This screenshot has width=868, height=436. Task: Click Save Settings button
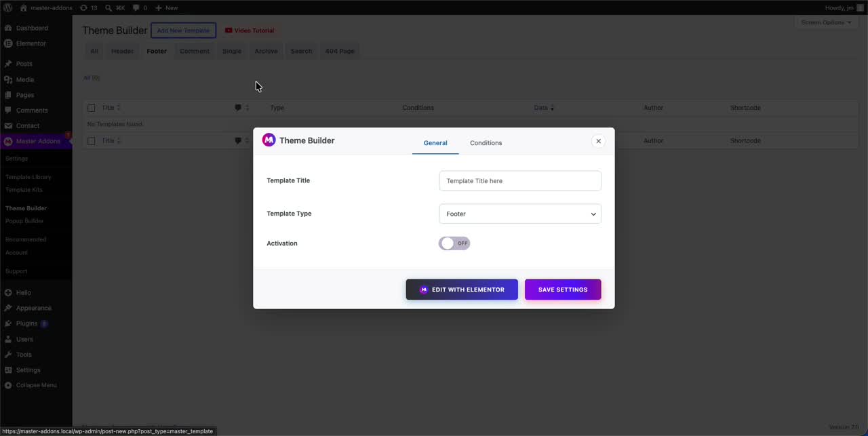(563, 290)
